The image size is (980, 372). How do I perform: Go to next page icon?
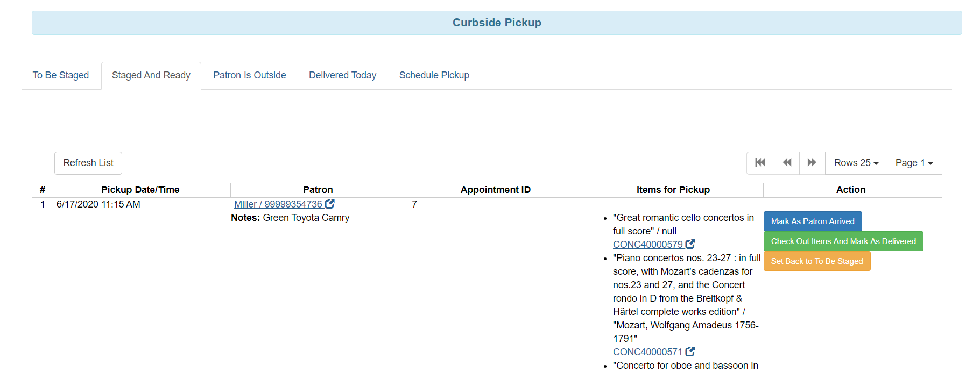click(x=812, y=163)
